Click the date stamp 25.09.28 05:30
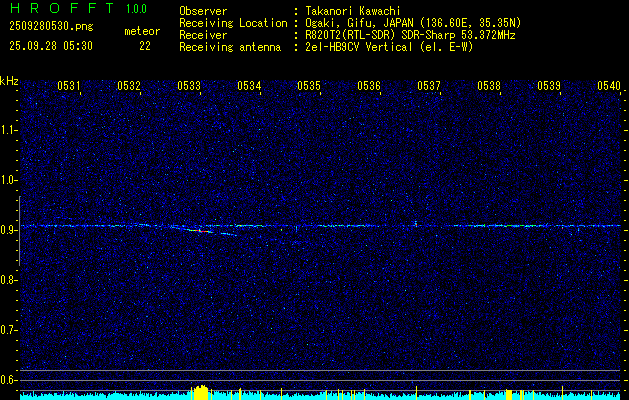This screenshot has width=629, height=400. click(x=51, y=46)
